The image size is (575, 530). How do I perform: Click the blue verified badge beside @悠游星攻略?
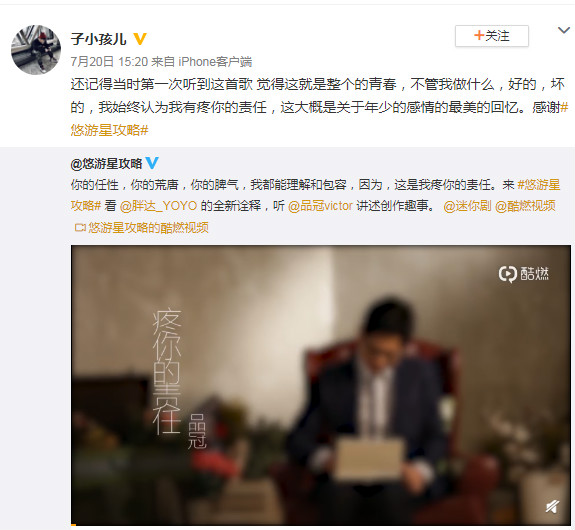point(152,163)
